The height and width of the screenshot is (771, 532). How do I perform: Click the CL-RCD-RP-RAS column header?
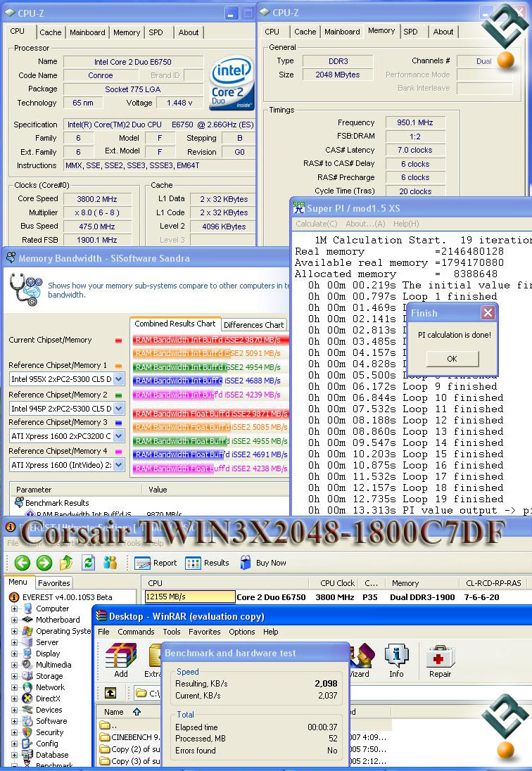click(493, 583)
